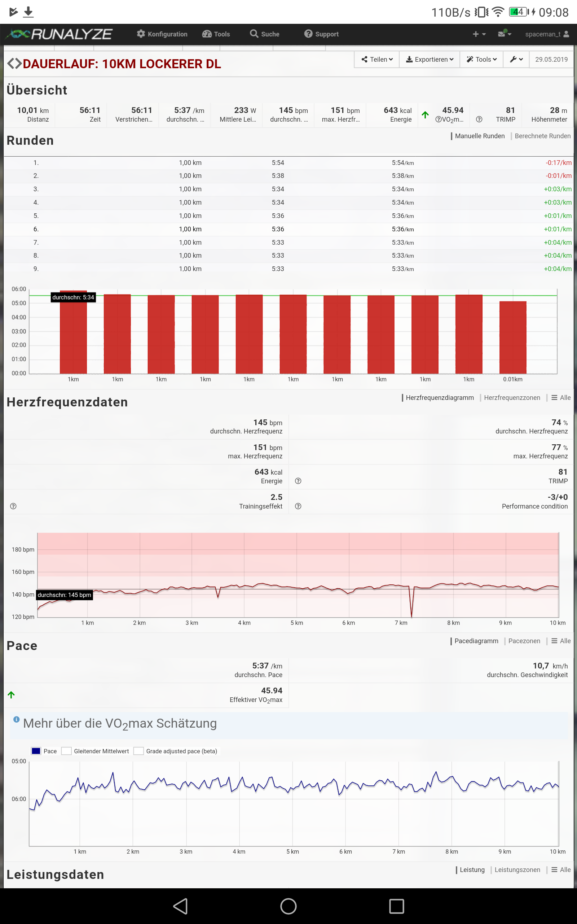Enable Grade adjusted pace (beta) series
The image size is (577, 924).
point(138,751)
